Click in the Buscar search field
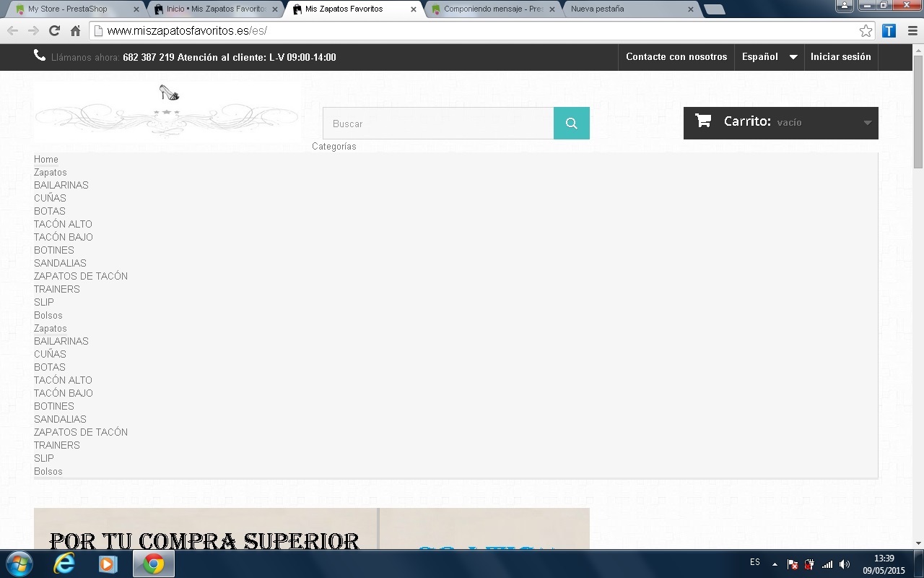924x578 pixels. [438, 124]
